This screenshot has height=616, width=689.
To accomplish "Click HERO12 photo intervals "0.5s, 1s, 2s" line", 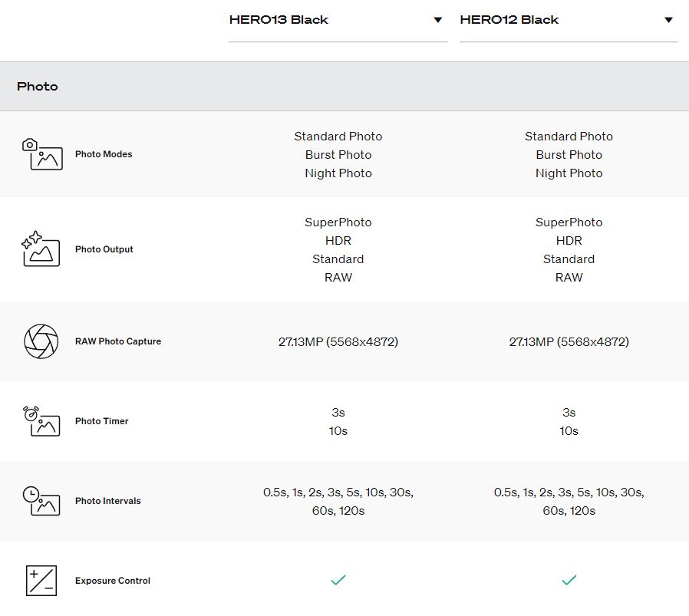I will click(569, 492).
